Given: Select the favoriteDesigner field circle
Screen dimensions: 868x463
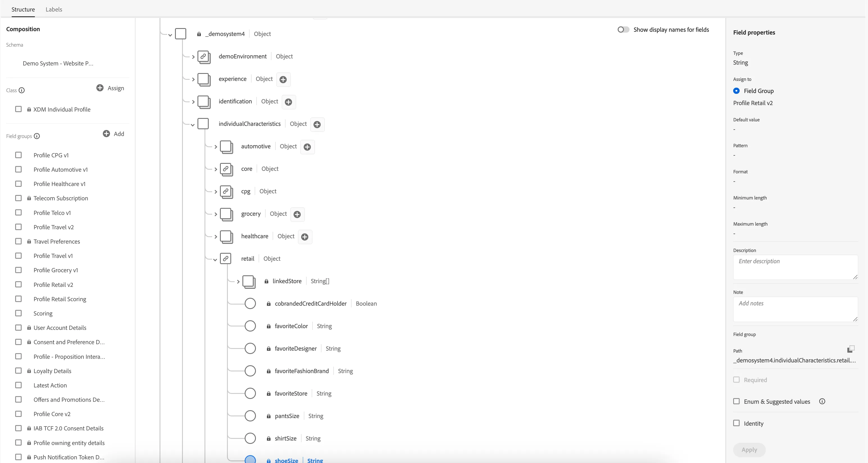Looking at the screenshot, I should (x=250, y=348).
